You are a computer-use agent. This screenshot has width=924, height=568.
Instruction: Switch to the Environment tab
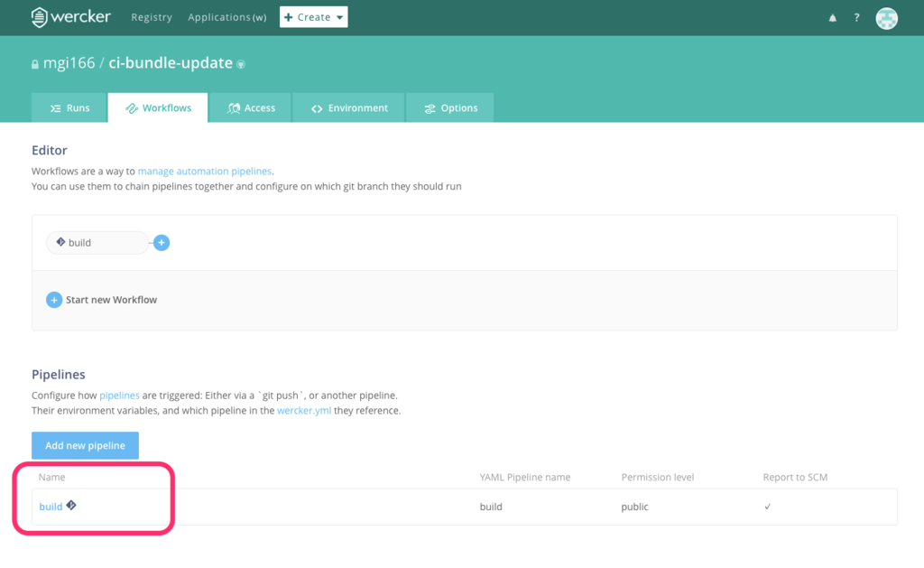(349, 108)
